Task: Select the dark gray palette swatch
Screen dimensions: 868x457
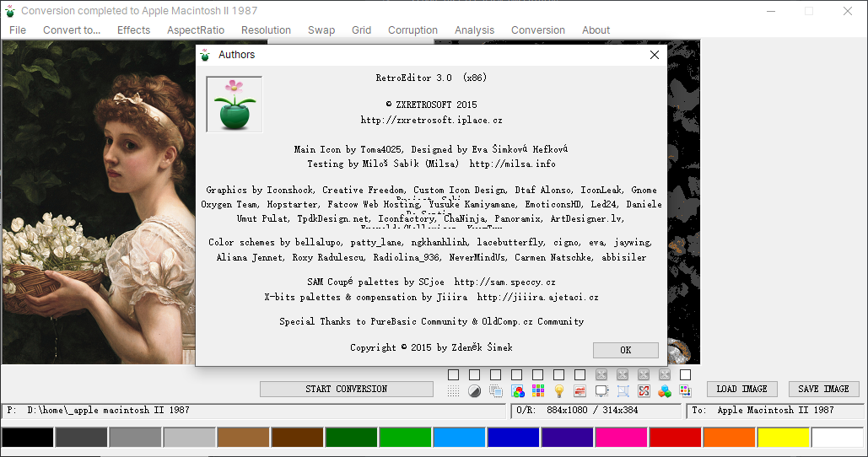Action: [81, 437]
